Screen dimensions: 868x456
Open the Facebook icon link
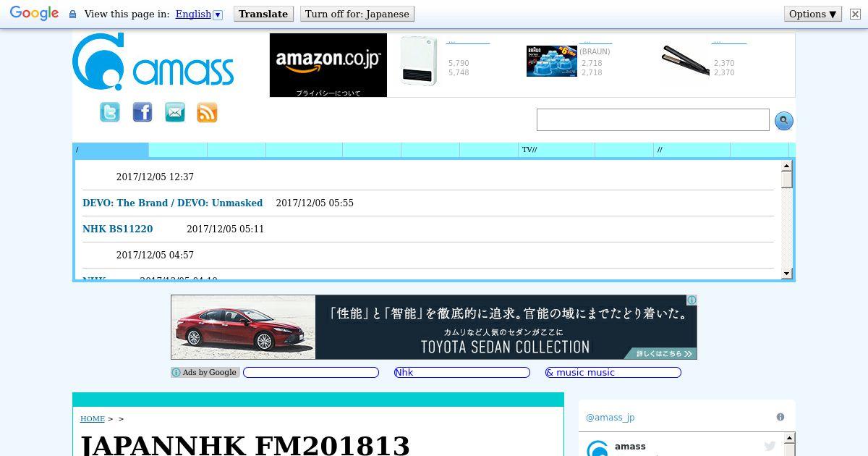tap(142, 112)
